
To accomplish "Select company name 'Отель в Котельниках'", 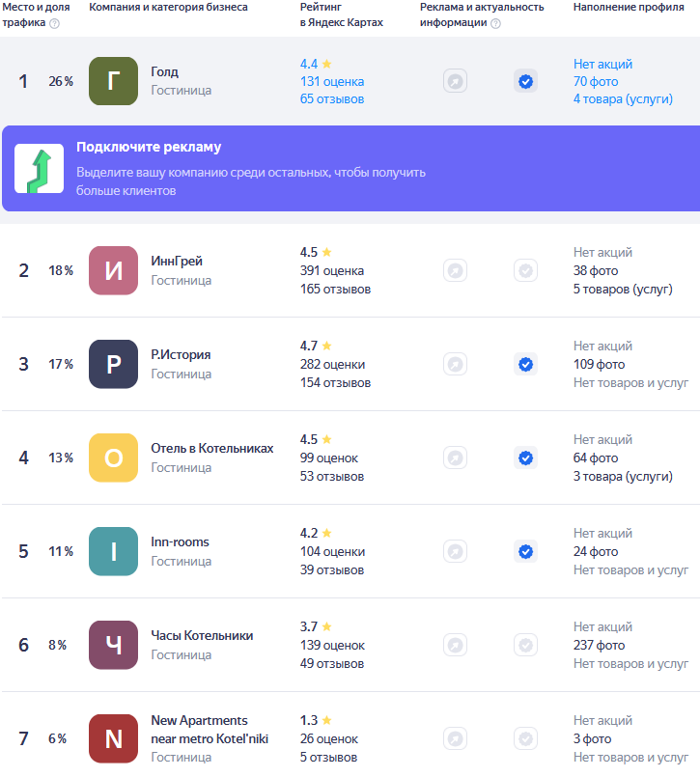I will 212,449.
